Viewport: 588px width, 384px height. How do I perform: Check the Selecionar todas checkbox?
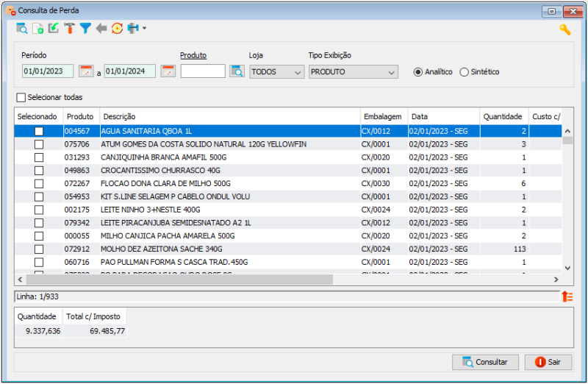[x=21, y=98]
